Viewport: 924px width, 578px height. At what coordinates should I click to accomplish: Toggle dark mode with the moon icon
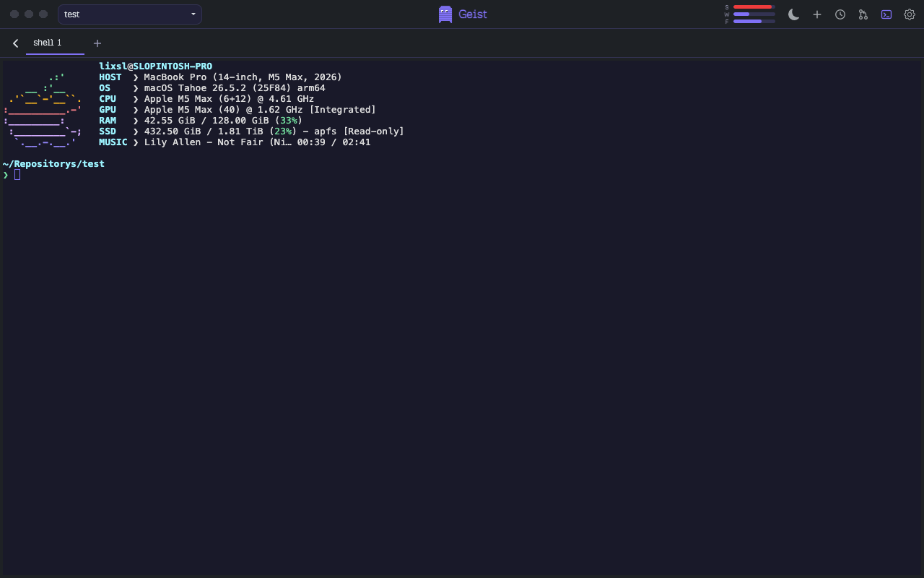tap(793, 14)
